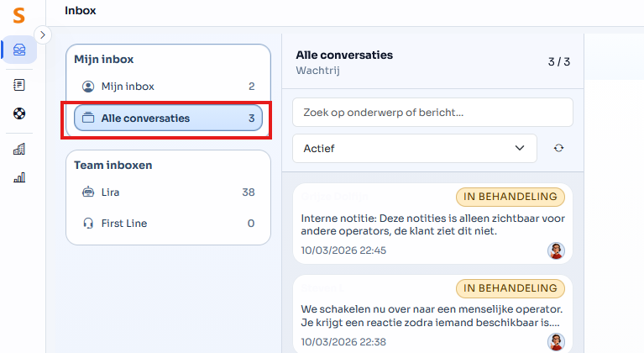644x353 pixels.
Task: Open the lifebuoy help sidebar icon
Action: [x=18, y=113]
